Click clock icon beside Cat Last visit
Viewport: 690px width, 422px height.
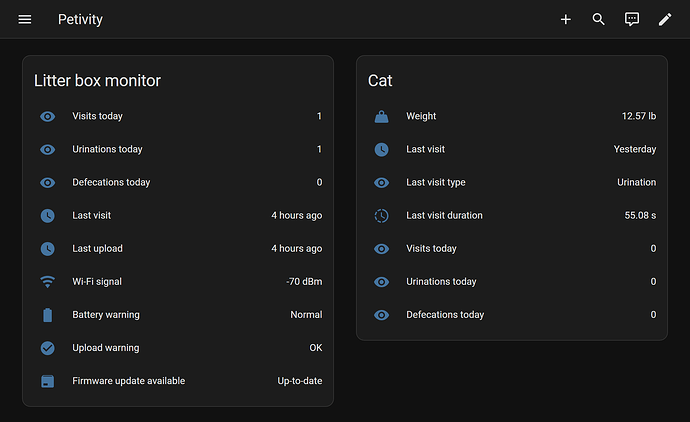pos(382,150)
